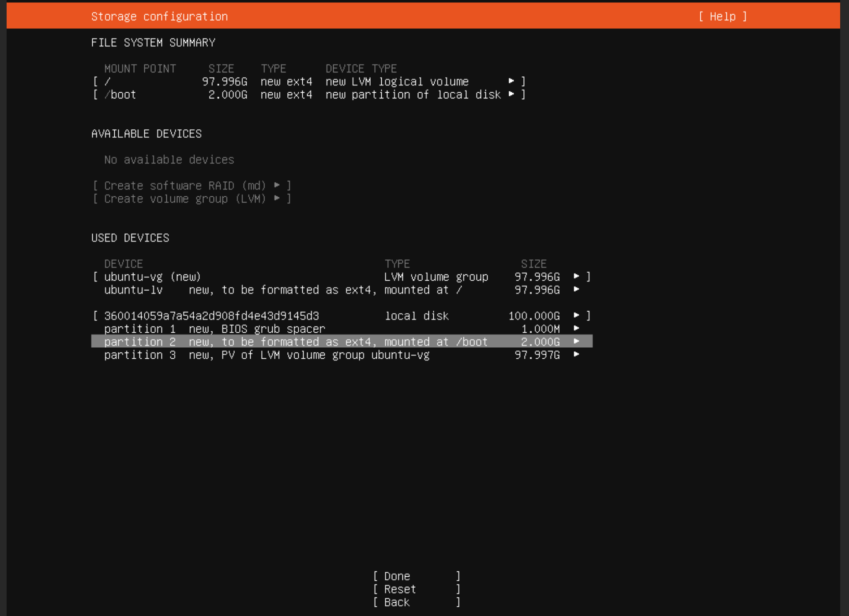Expand arrow for /boot mount summary row
The height and width of the screenshot is (616, 849).
[x=511, y=94]
